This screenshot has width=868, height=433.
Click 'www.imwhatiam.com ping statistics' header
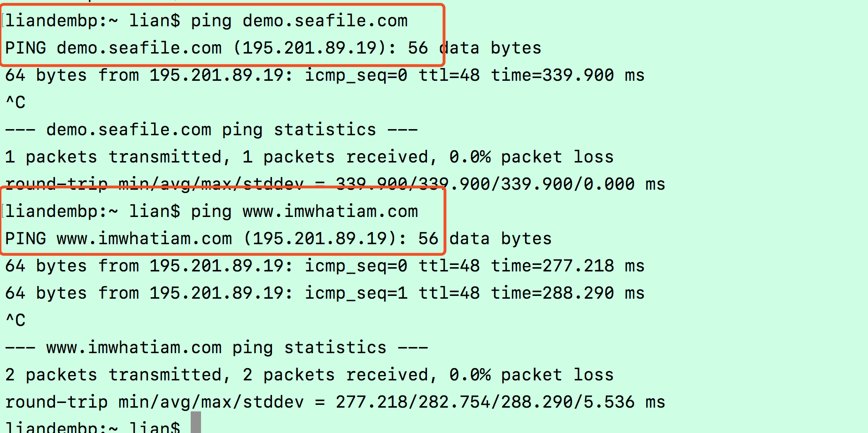pos(217,348)
